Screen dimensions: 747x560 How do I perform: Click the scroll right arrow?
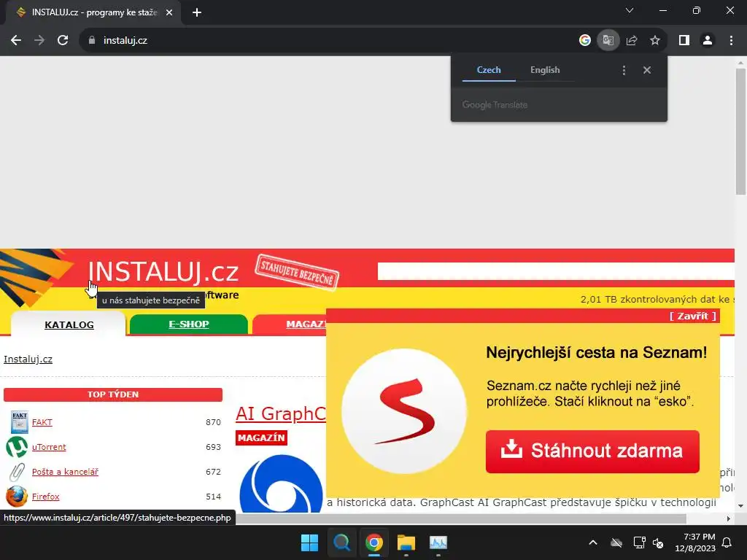tap(729, 518)
